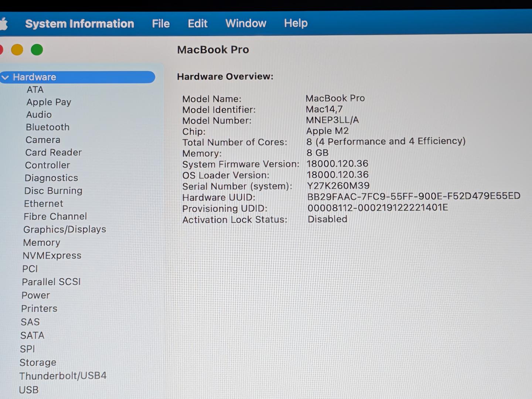
Task: Click the Serial Number (system) label
Action: 237,186
